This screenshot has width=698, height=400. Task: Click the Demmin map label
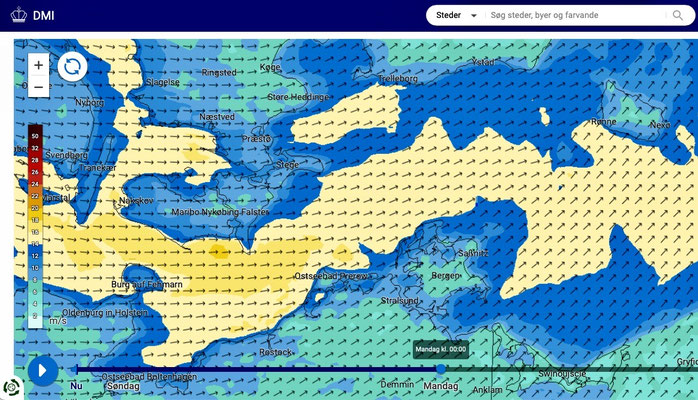[397, 384]
